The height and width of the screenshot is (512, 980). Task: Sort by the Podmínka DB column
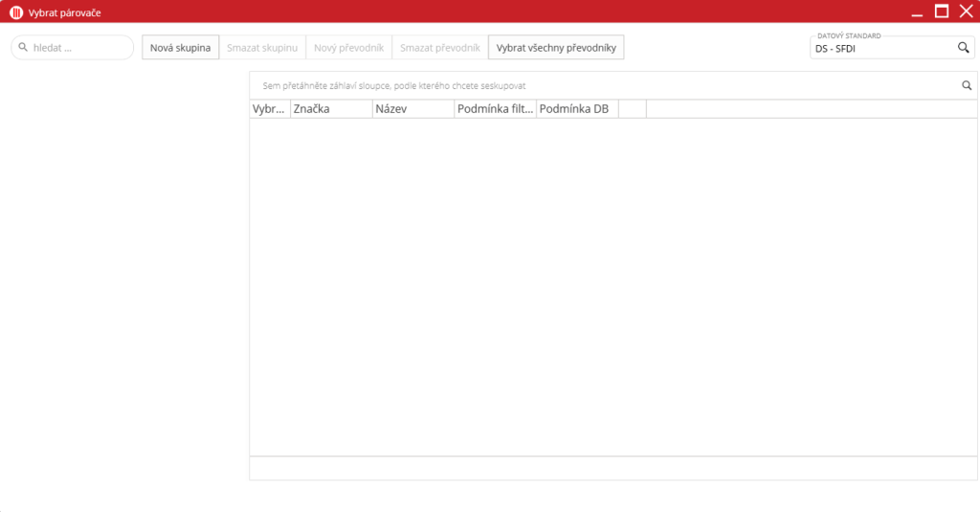[576, 109]
